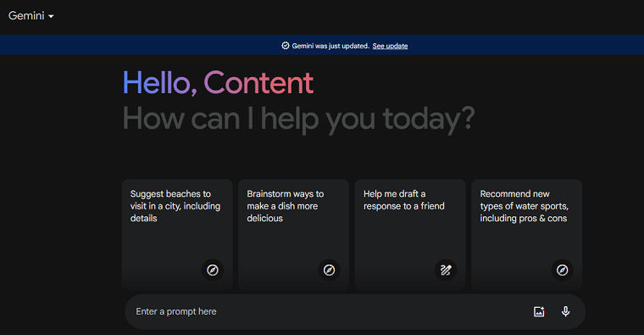Select compass icon on dish brainstorm card

(329, 270)
